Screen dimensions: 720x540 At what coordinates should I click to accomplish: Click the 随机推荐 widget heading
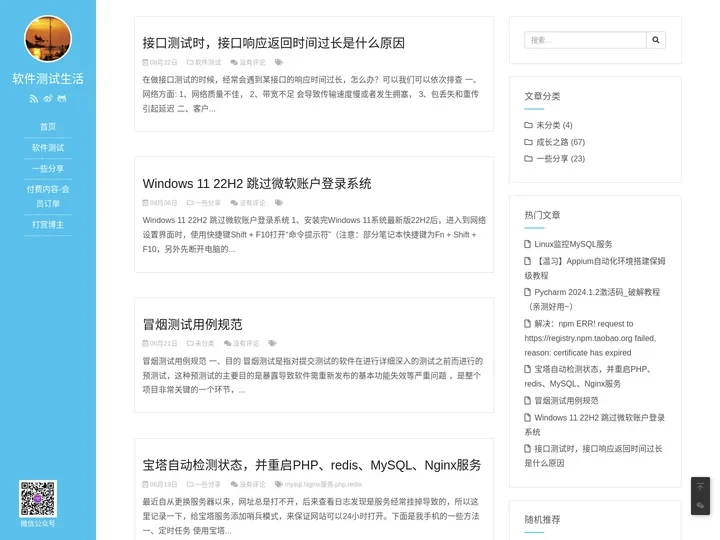542,519
